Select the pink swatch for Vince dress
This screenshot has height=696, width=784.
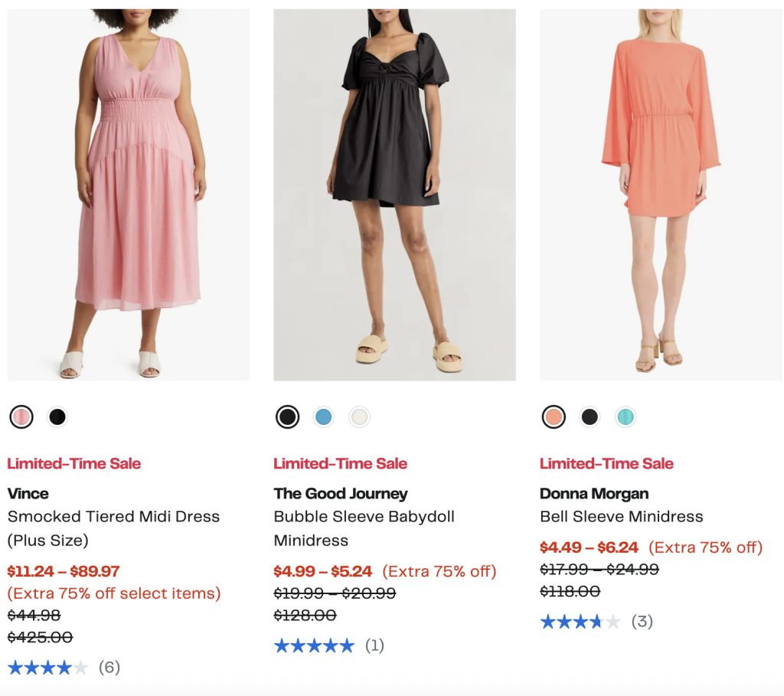(21, 417)
